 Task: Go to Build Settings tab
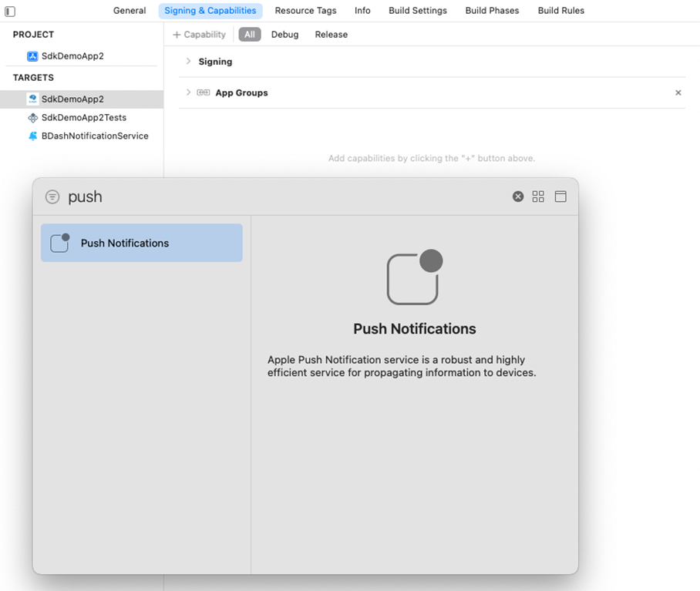tap(417, 11)
